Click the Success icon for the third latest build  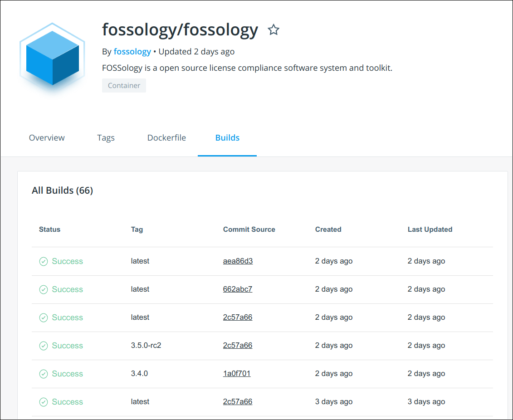[44, 317]
